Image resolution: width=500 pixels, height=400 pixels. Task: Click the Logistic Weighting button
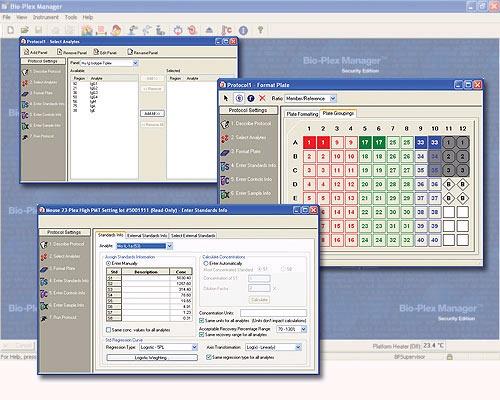(x=152, y=358)
